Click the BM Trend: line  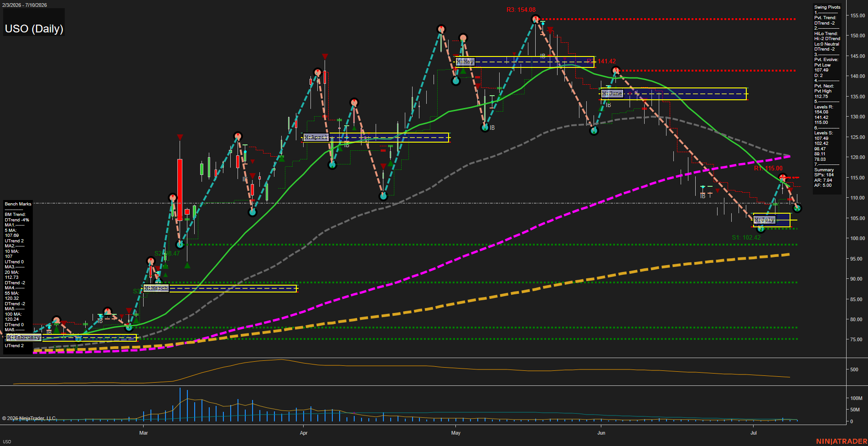coord(15,215)
